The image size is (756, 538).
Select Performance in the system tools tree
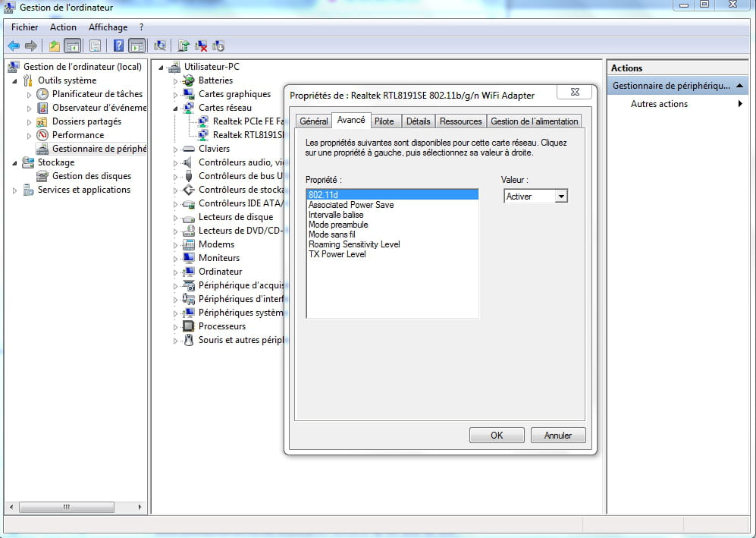click(77, 135)
